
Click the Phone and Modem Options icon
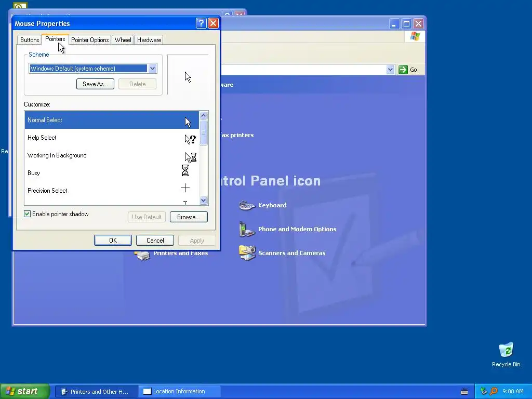[247, 229]
